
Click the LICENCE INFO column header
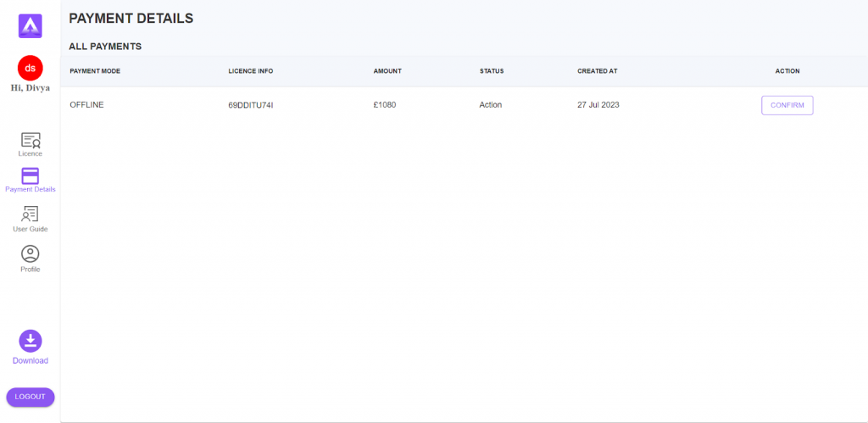pyautogui.click(x=251, y=71)
